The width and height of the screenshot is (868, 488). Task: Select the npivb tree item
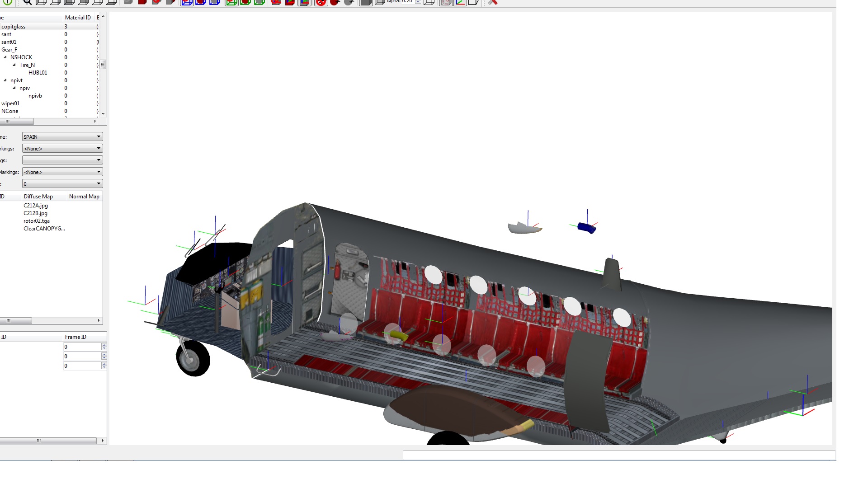pyautogui.click(x=35, y=96)
